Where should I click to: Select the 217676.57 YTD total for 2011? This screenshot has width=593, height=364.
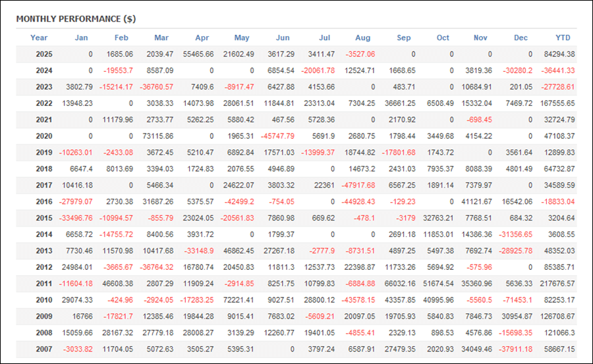click(555, 284)
